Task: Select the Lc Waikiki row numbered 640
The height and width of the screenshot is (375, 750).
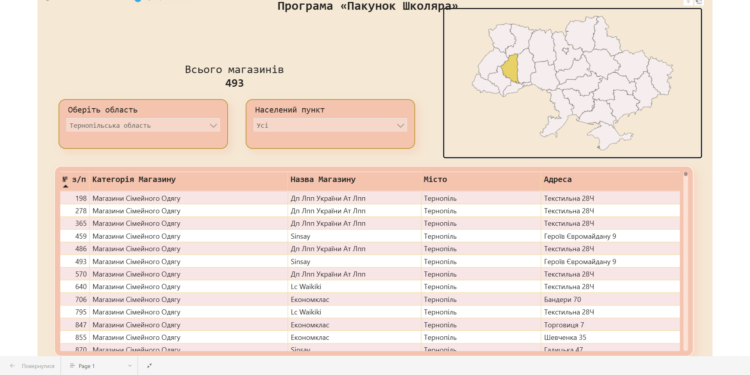Action: (x=370, y=287)
